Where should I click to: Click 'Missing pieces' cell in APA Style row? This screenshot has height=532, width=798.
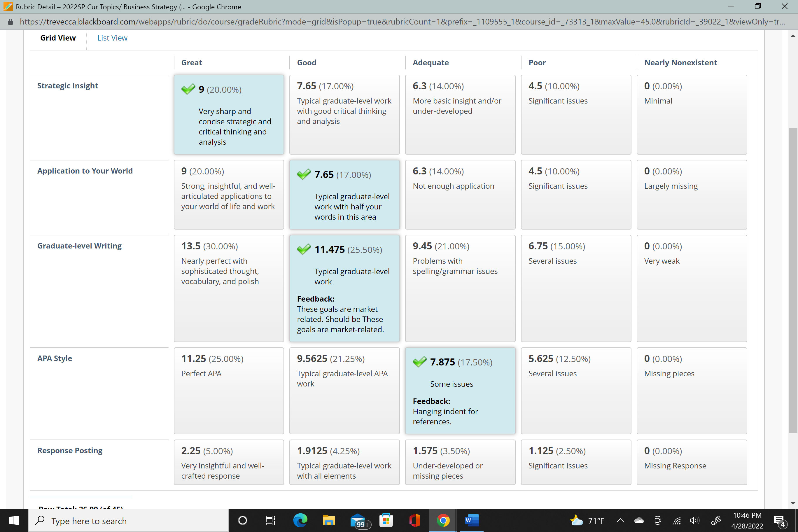[x=692, y=391]
